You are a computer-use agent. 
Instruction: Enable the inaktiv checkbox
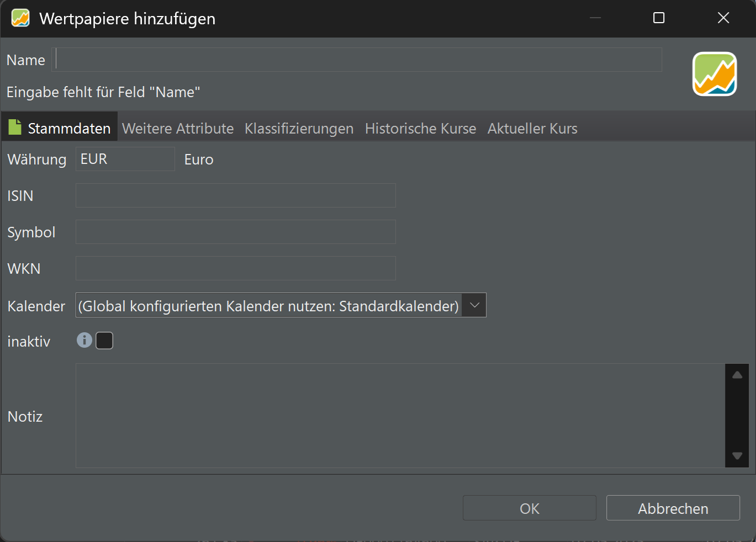click(104, 341)
